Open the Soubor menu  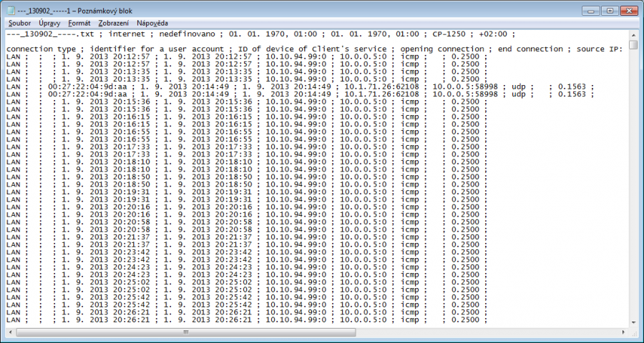20,24
